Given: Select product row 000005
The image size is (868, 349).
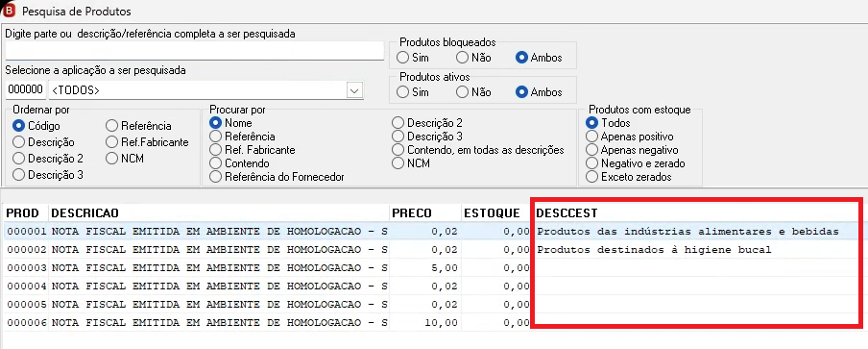Looking at the screenshot, I should coord(433,304).
